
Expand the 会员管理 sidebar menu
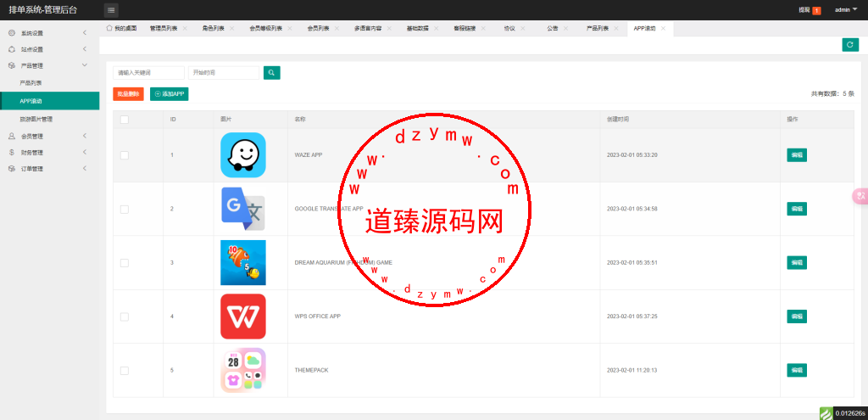85,137
